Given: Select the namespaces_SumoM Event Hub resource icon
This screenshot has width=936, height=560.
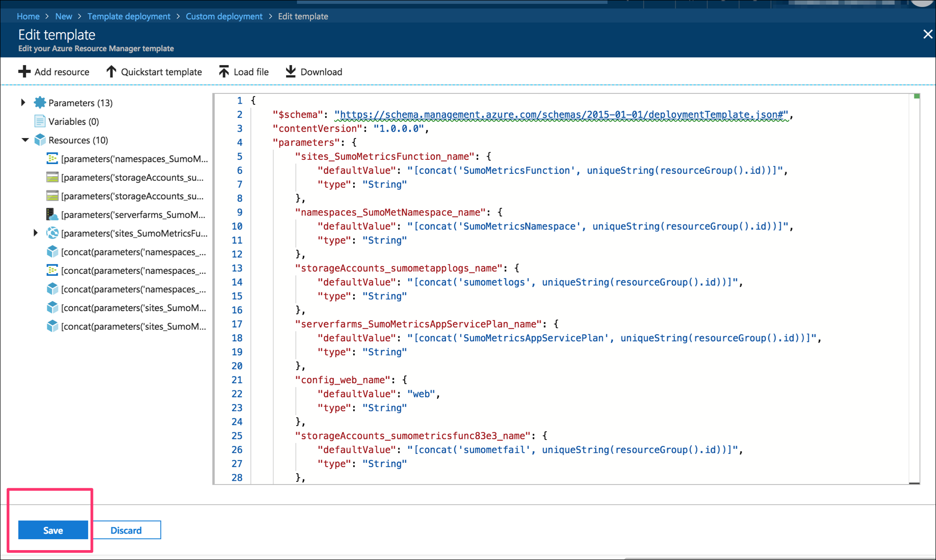Looking at the screenshot, I should point(52,159).
